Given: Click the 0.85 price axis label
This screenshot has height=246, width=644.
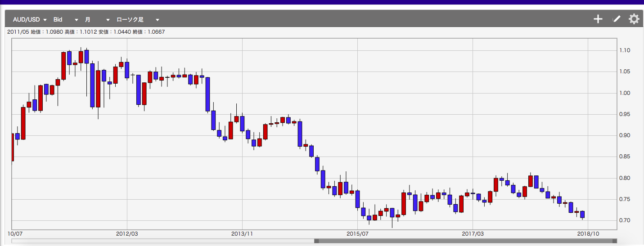Looking at the screenshot, I should tap(625, 157).
